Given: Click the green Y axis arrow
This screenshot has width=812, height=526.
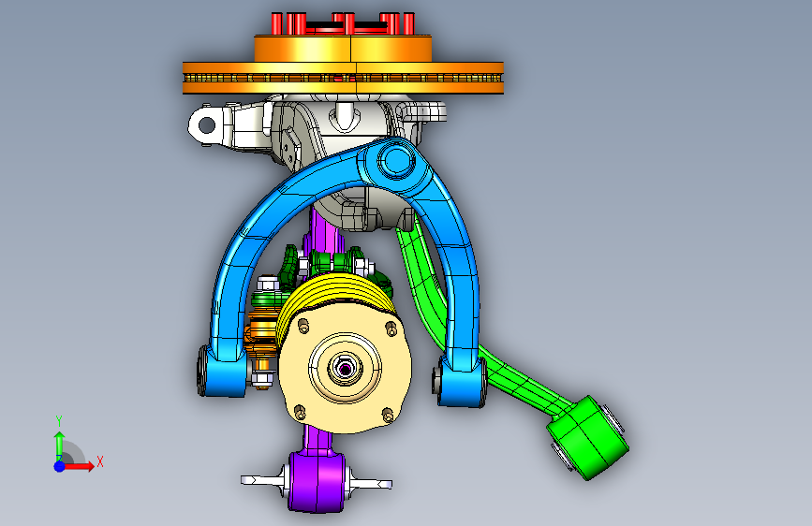Looking at the screenshot, I should [x=59, y=445].
